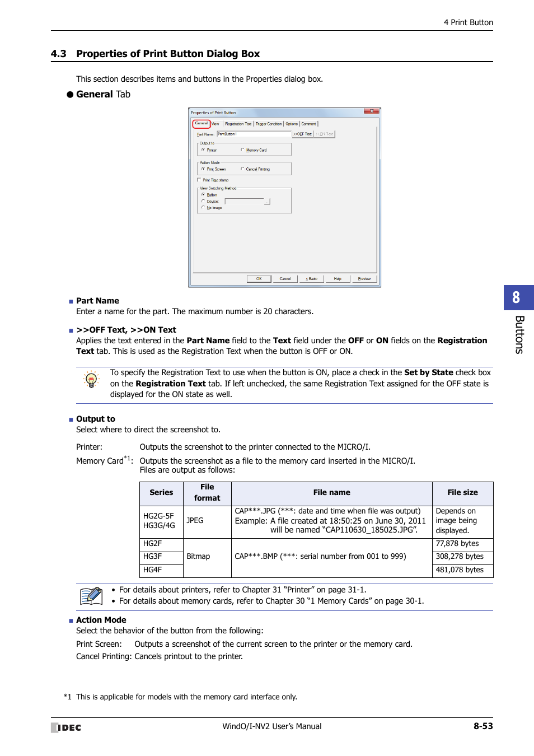534x756 pixels.
Task: Click the Part Name input field
Action: [254, 134]
